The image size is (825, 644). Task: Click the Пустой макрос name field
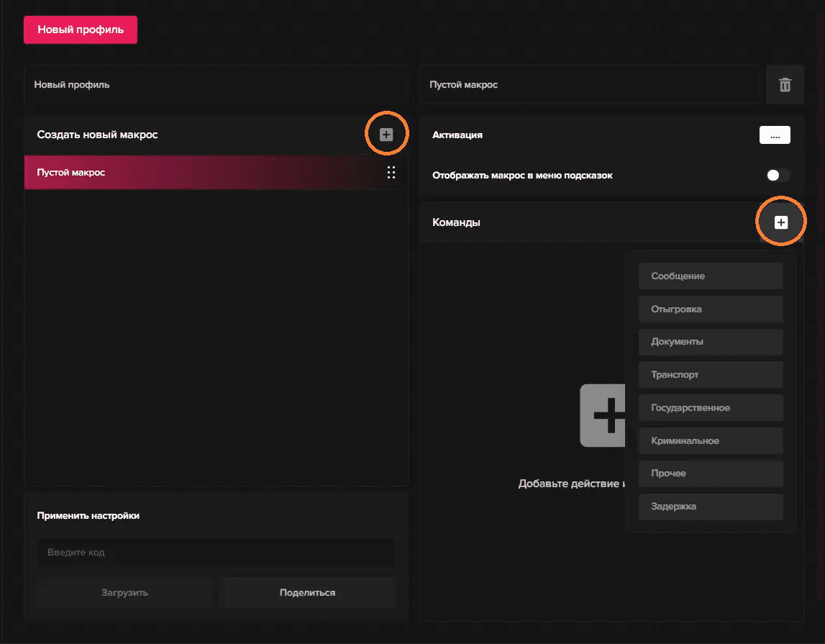[589, 85]
